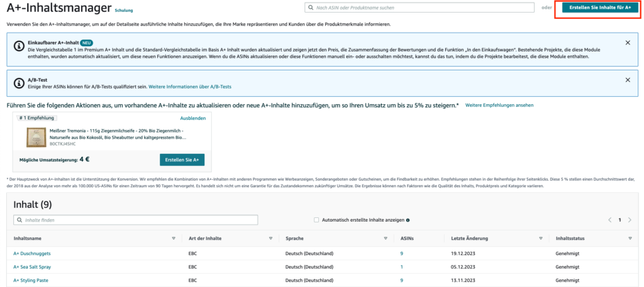Search by ASIN or product name field

[x=419, y=8]
